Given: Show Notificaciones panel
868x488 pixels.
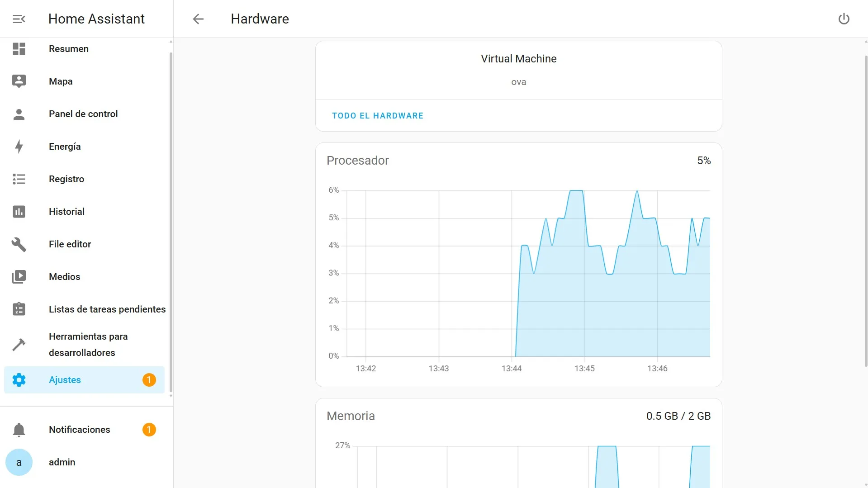Looking at the screenshot, I should coord(84,430).
